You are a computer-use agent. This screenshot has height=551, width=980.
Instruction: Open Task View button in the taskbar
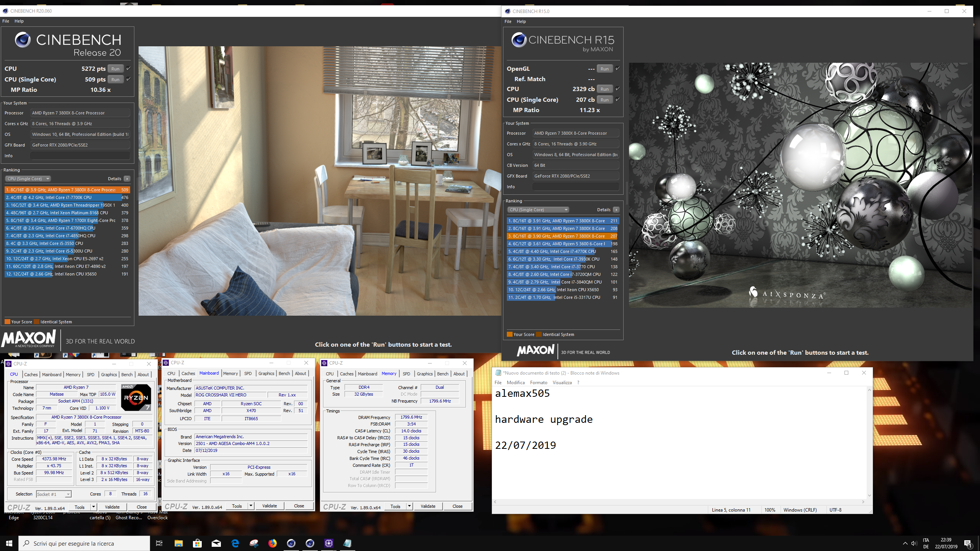click(x=159, y=543)
